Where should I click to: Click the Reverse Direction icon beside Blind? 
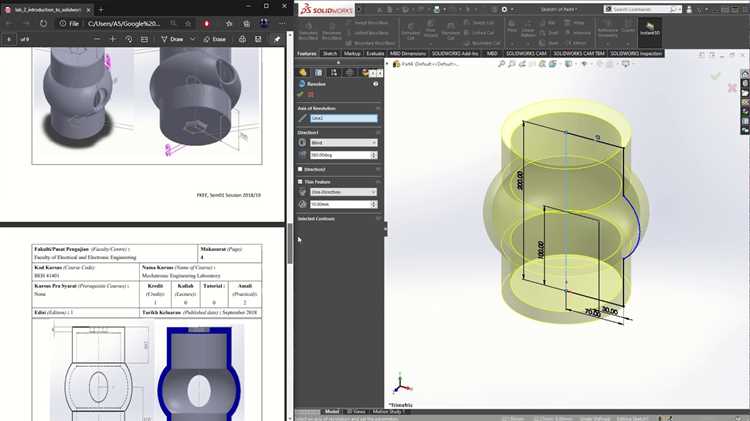(302, 143)
